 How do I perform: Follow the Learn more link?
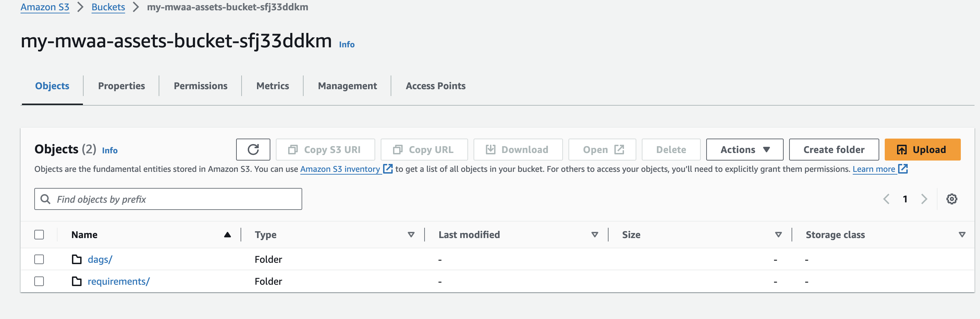(x=874, y=169)
